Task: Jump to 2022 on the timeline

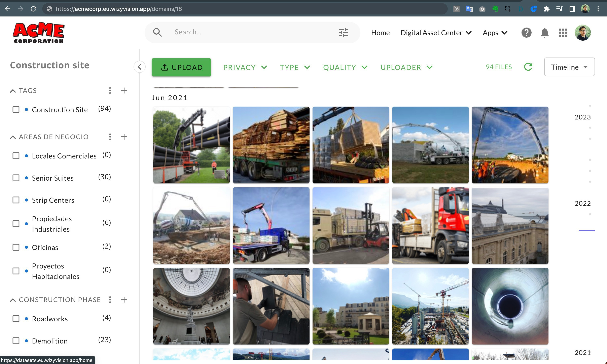Action: (582, 203)
